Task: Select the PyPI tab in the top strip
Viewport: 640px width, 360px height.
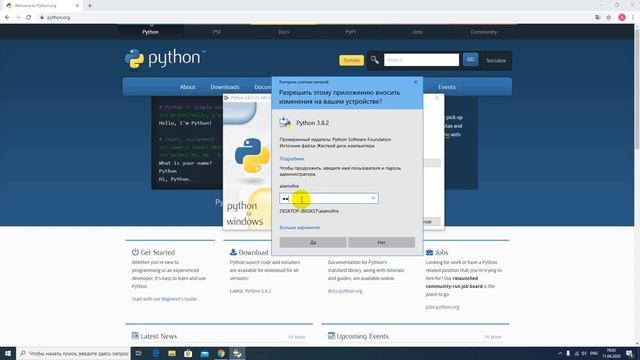Action: 350,32
